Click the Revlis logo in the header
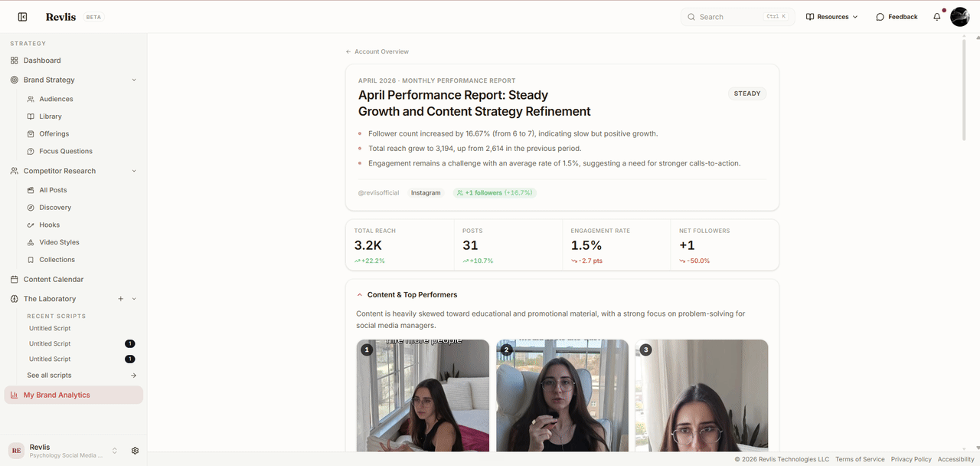Screen dimensions: 980x466 60,17
